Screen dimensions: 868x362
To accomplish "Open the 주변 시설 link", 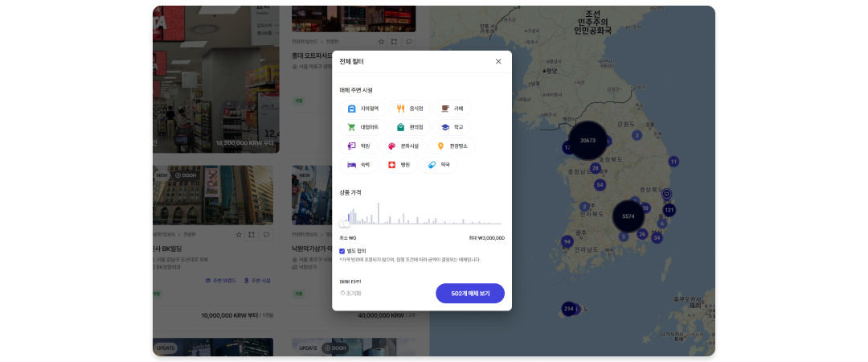I will pyautogui.click(x=257, y=281).
